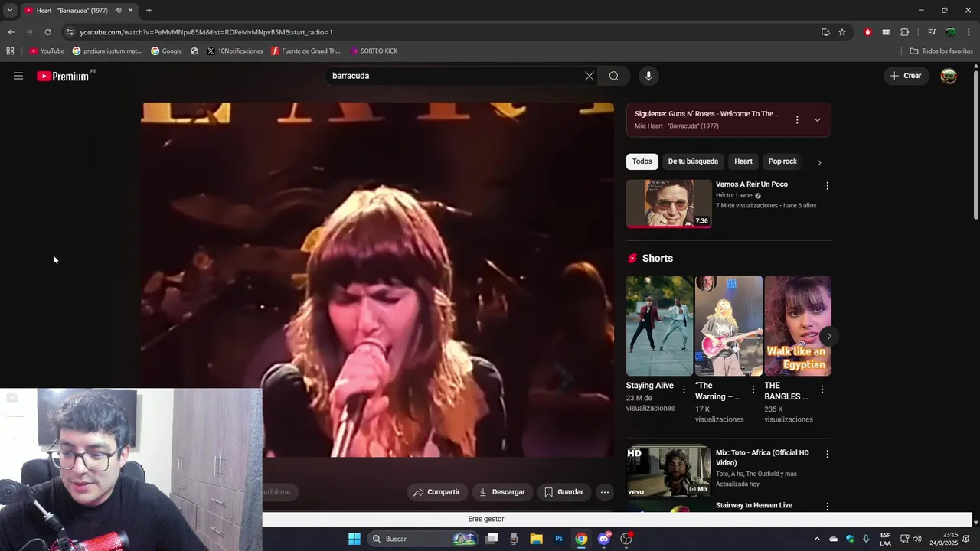980x551 pixels.
Task: Open SORTEO KICK bookmark
Action: click(374, 51)
